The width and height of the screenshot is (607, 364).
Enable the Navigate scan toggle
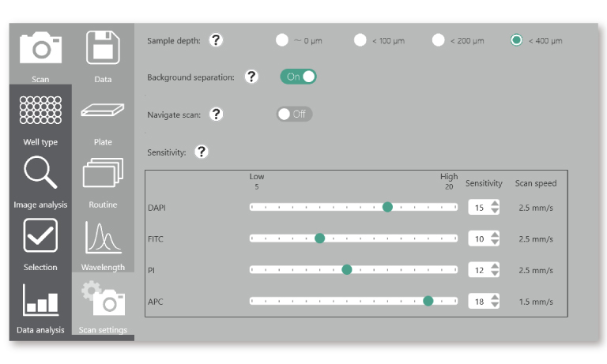294,114
